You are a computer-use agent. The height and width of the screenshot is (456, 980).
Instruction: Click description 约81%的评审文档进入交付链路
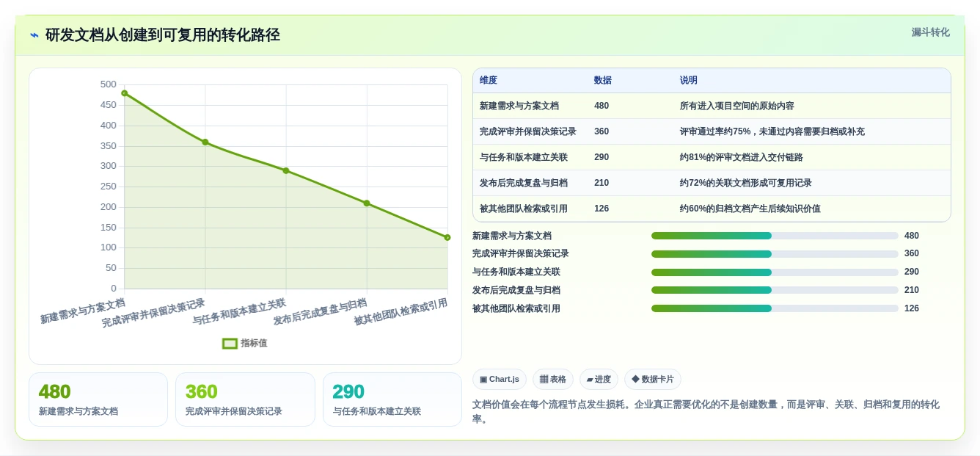click(742, 157)
